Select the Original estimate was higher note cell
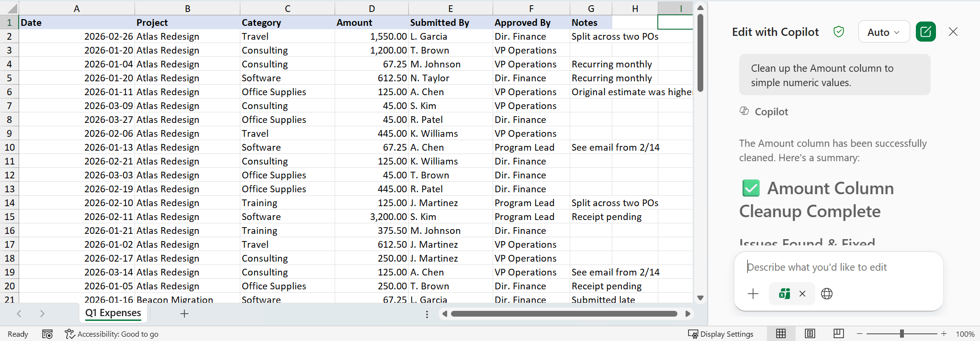This screenshot has height=341, width=980. (631, 92)
